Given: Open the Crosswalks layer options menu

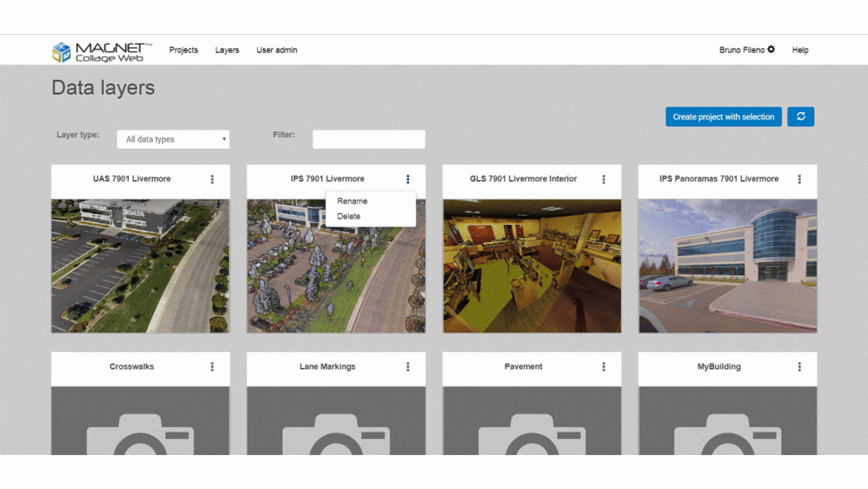Looking at the screenshot, I should tap(212, 366).
